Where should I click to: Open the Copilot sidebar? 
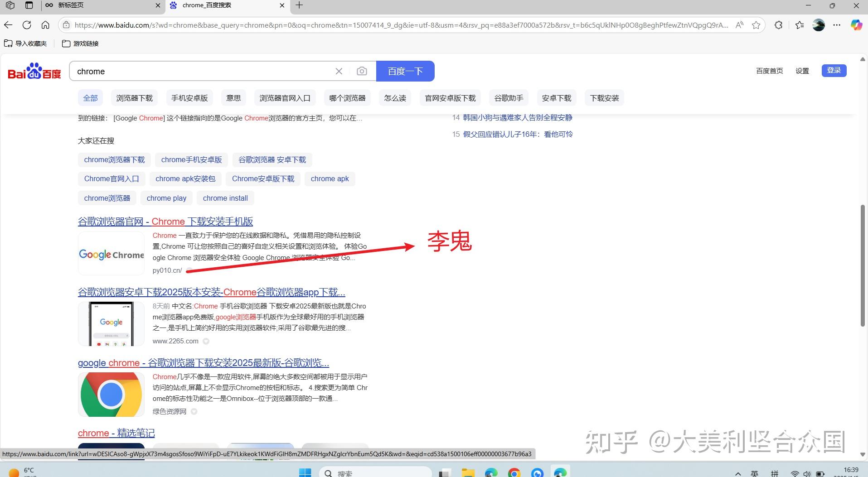tap(856, 25)
